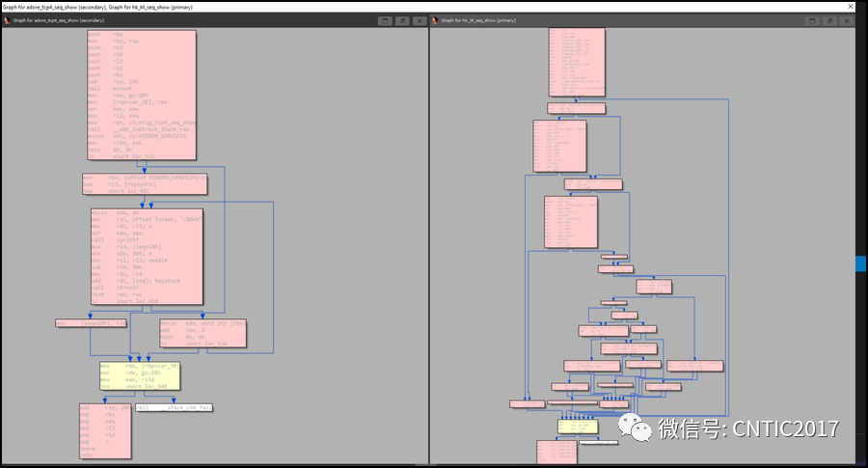868x468 pixels.
Task: Select the epilogue block ending with retn
Action: (105, 431)
